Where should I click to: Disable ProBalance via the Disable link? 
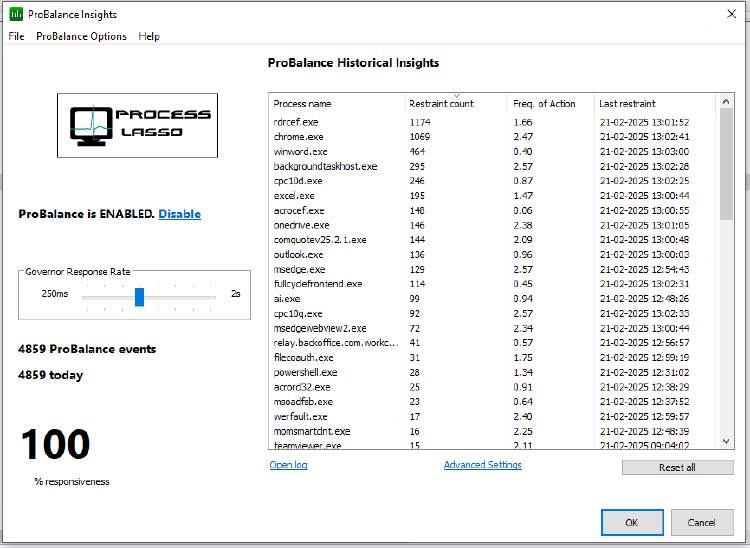pyautogui.click(x=179, y=214)
